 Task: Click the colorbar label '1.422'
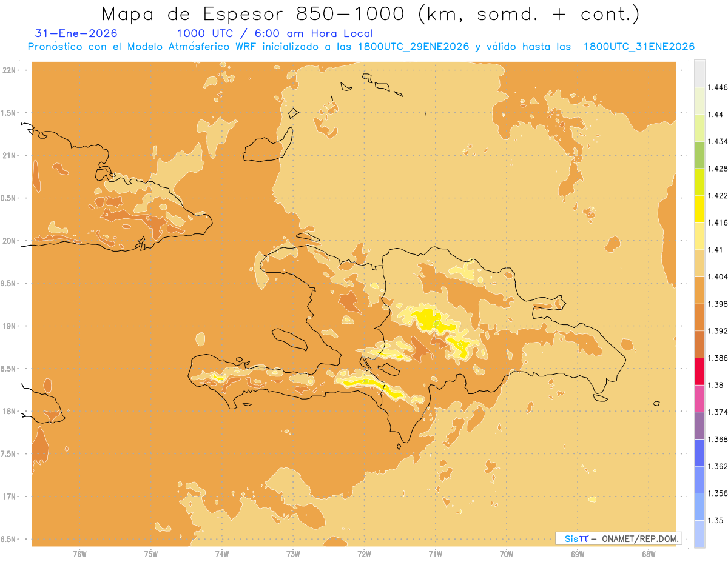click(x=718, y=195)
